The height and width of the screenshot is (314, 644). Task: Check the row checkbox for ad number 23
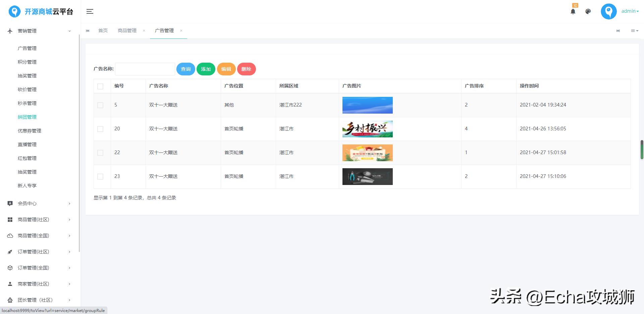click(100, 176)
